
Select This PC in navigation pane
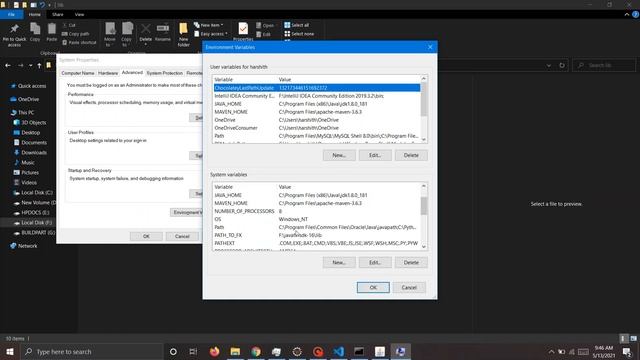pos(22,112)
